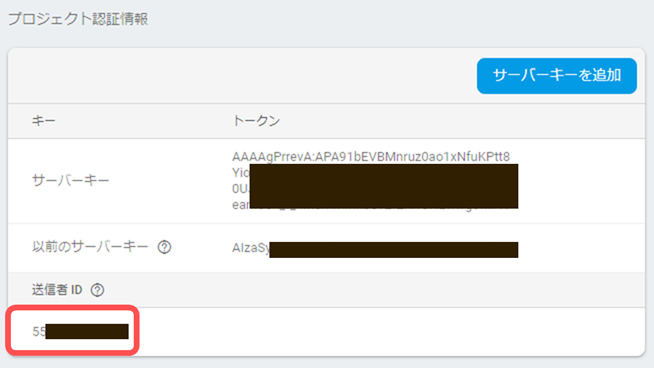
Task: Click the legacy key value starting AIzaSy
Action: [x=375, y=249]
